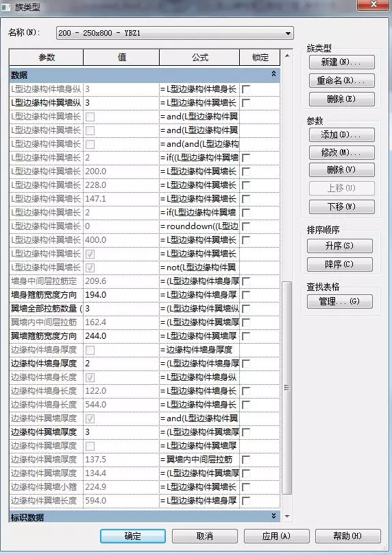Add a parameter with 添加(D)
Image resolution: width=392 pixels, height=555 pixels.
click(341, 134)
